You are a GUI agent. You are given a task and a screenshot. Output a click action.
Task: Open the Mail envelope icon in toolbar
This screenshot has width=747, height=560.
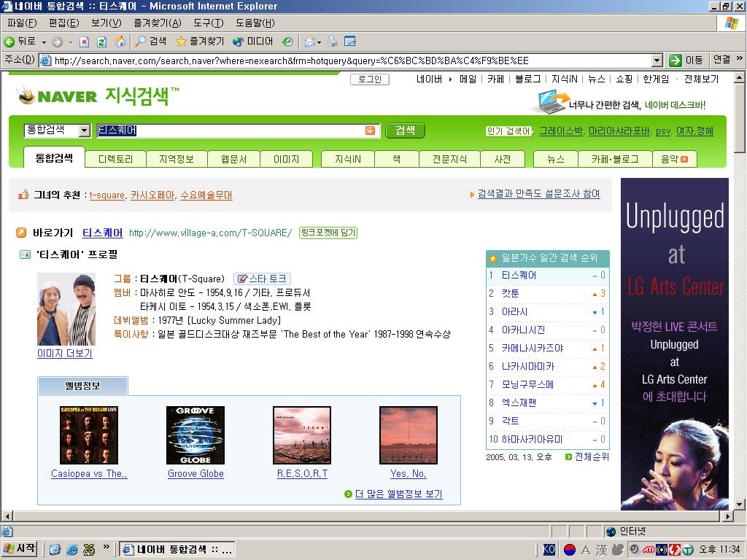pyautogui.click(x=309, y=42)
